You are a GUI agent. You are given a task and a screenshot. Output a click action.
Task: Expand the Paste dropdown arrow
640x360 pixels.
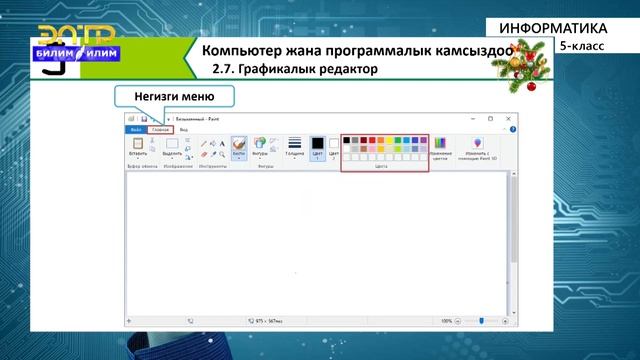click(x=138, y=158)
